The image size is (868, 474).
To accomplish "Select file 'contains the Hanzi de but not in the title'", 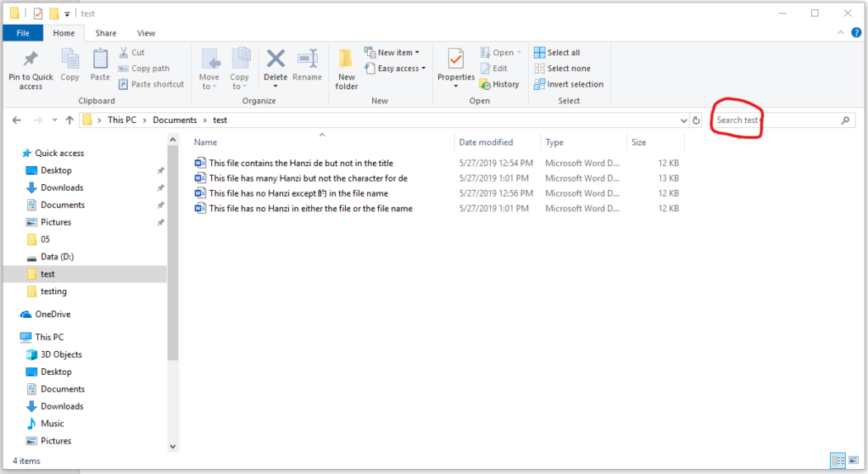I will pos(301,163).
